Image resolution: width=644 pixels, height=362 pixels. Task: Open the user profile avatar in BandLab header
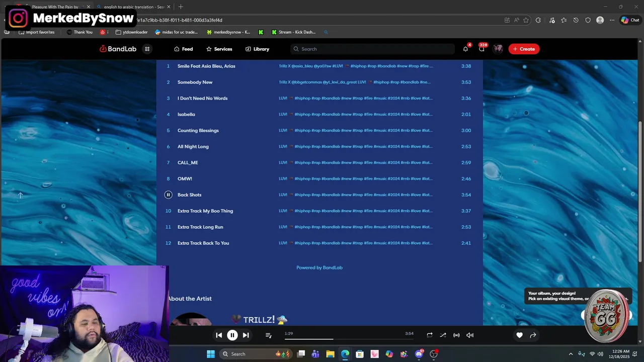click(x=498, y=49)
